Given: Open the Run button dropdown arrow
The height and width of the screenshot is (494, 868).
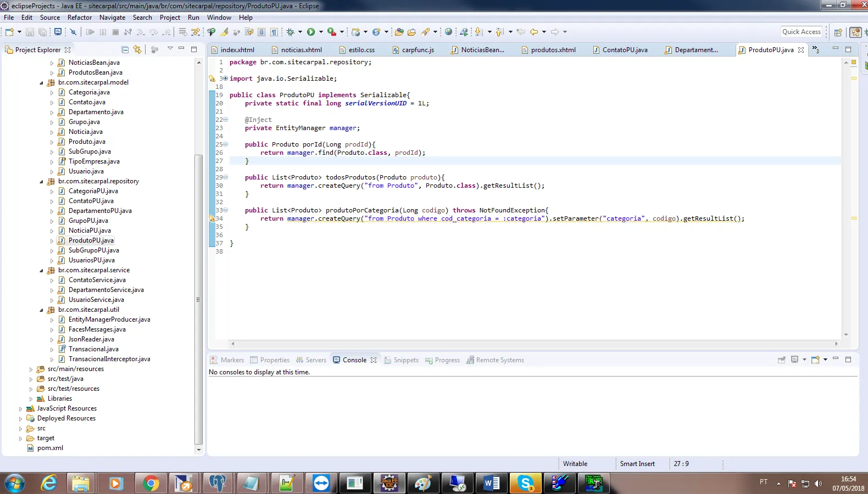Looking at the screenshot, I should 320,32.
